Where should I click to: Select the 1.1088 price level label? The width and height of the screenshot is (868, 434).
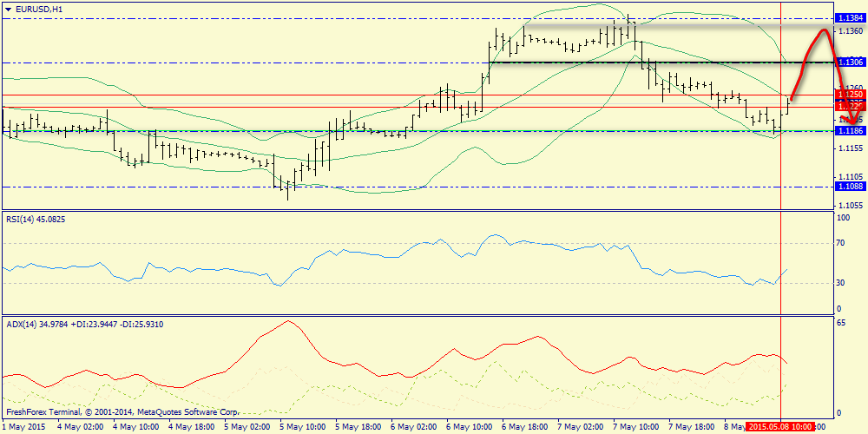(x=849, y=186)
